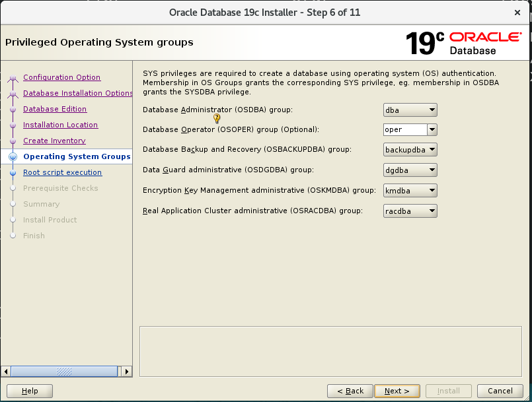Click the Cancel button
Screen dimensions: 532x402
[500, 391]
